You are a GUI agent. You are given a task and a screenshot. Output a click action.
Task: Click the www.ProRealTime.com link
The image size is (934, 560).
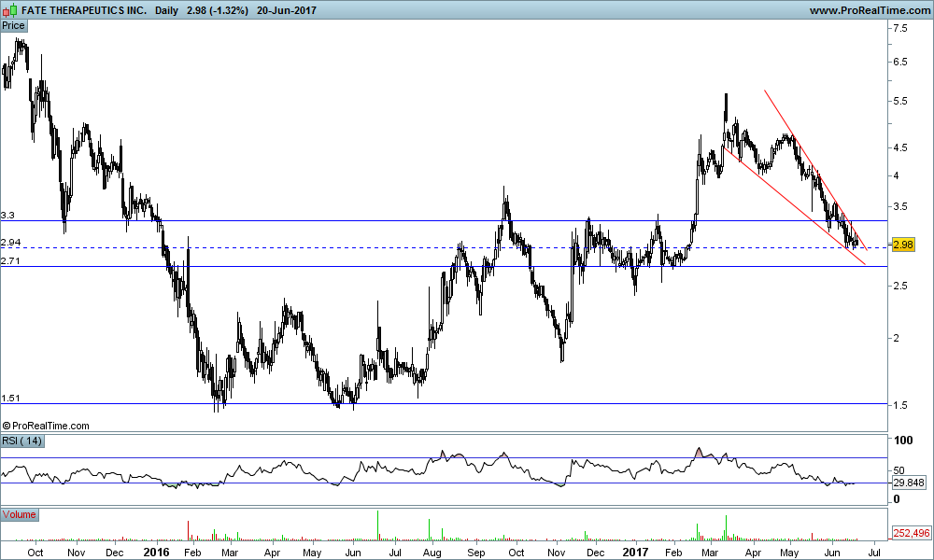[x=870, y=10]
